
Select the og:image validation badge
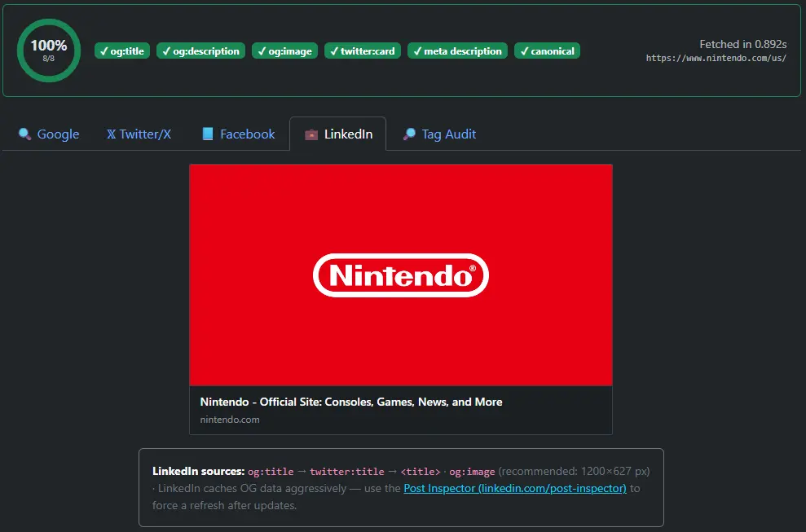coord(284,51)
